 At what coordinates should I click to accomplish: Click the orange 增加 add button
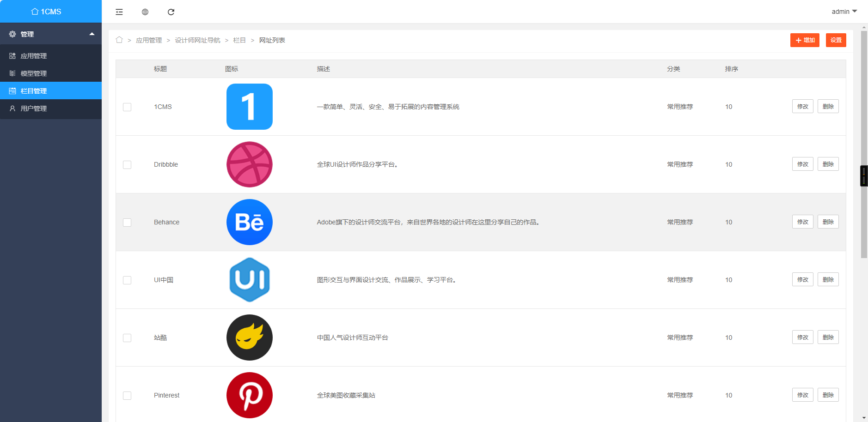tap(804, 40)
